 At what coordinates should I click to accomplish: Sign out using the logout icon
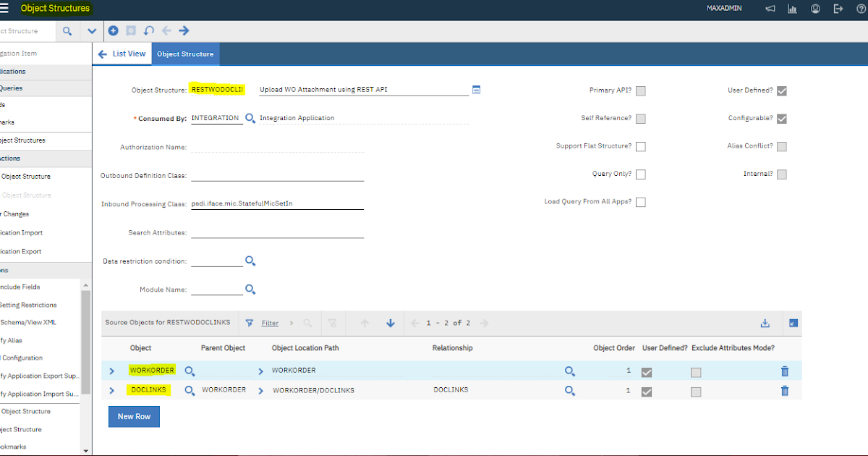pyautogui.click(x=839, y=9)
